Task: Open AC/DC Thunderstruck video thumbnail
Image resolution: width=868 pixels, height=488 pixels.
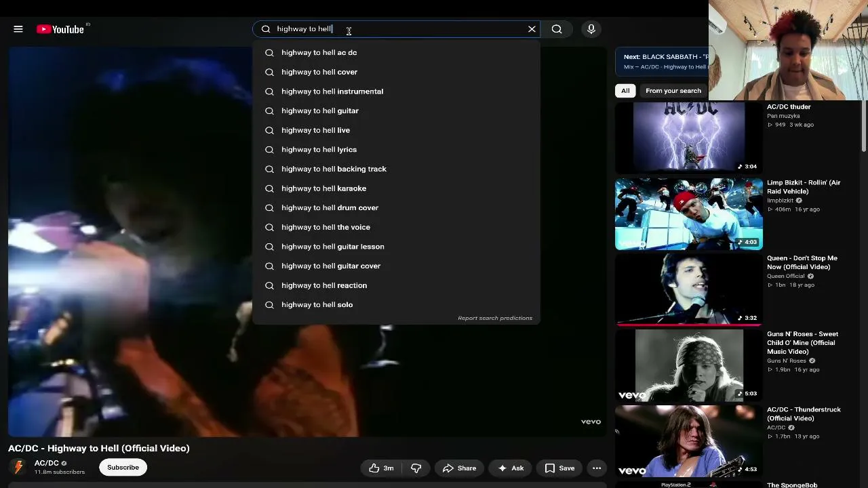Action: coord(689,441)
